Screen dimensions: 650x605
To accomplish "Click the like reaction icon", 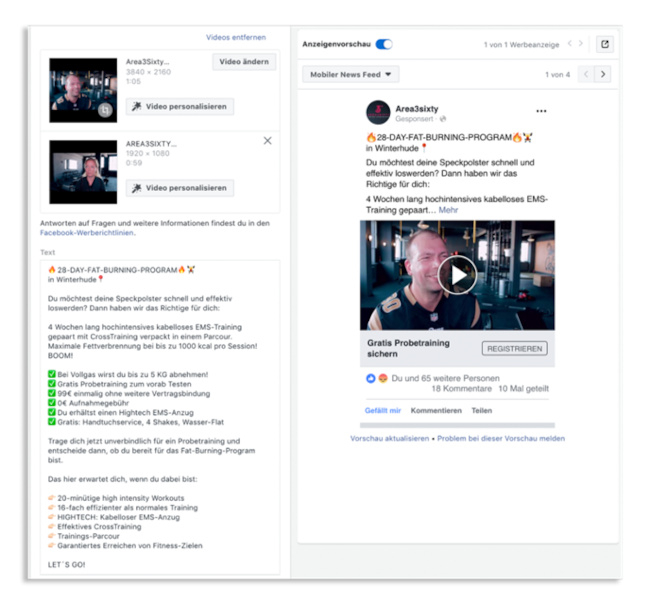I will point(371,378).
